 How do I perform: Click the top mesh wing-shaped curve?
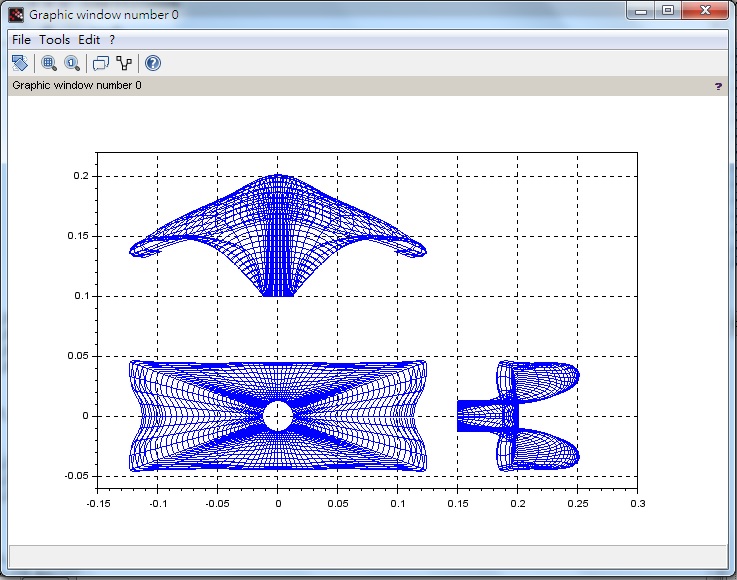[x=278, y=235]
